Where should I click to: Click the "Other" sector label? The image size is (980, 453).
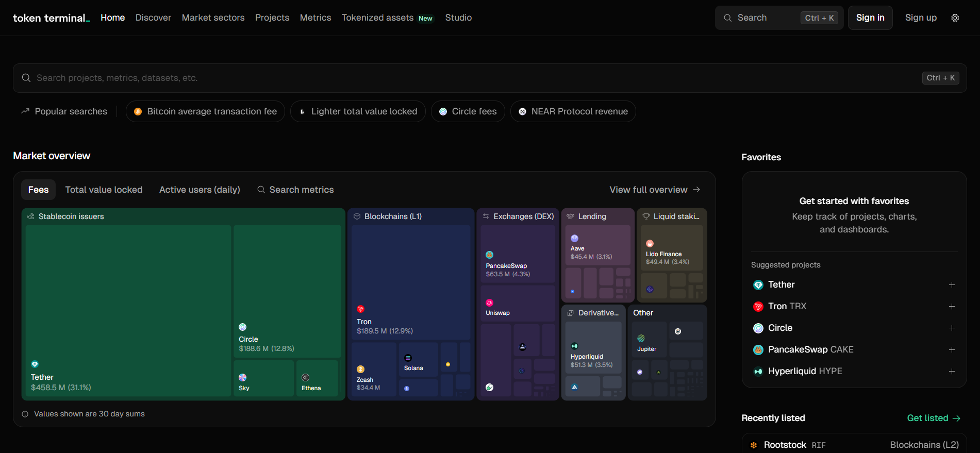(643, 313)
